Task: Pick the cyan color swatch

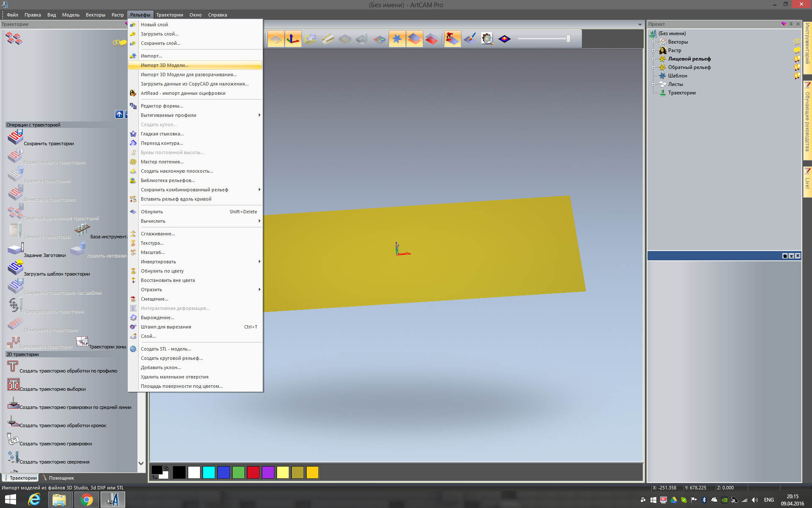Action: click(x=209, y=472)
